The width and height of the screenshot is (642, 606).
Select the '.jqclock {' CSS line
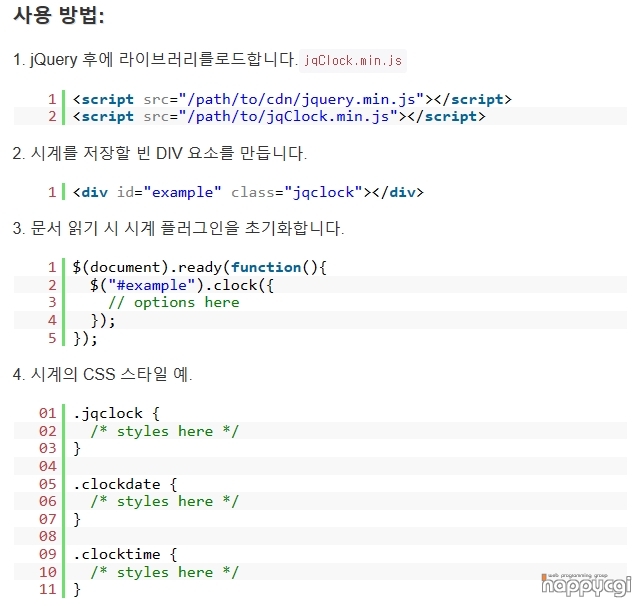(x=116, y=414)
